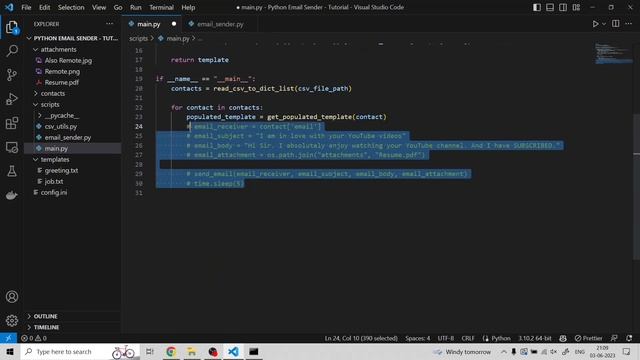
Task: Collapse the PYTHON EMAIL SENDER project root
Action: click(72, 38)
